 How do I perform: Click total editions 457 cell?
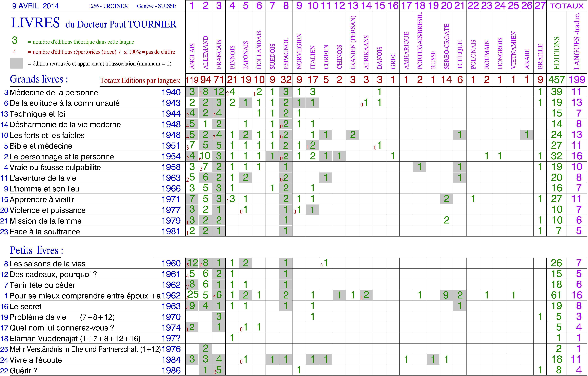click(556, 80)
